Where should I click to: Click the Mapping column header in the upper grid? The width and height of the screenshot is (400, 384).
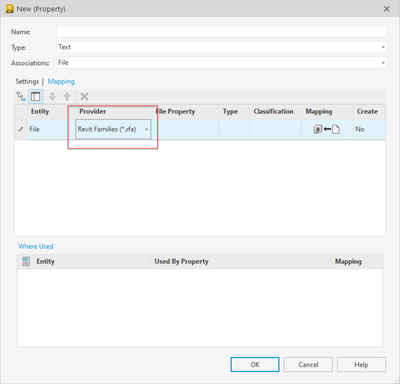[x=327, y=111]
